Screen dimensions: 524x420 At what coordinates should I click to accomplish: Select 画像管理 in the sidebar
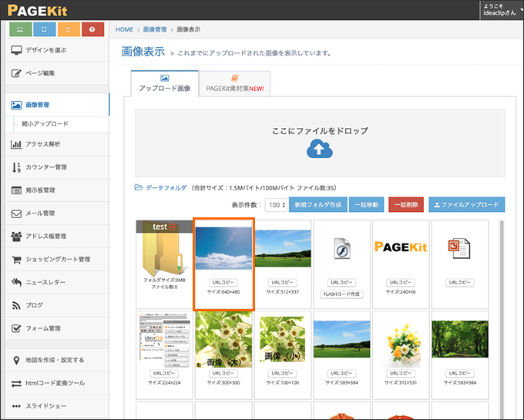(x=57, y=105)
